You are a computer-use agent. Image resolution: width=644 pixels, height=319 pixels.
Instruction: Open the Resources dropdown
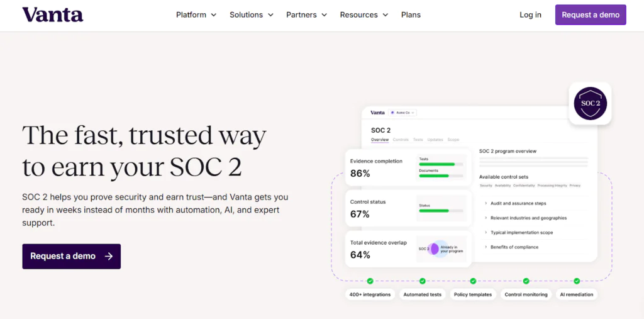tap(364, 15)
